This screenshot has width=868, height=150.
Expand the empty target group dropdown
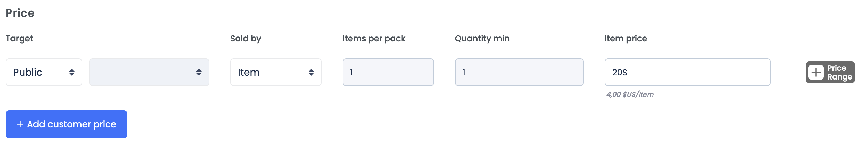click(143, 72)
